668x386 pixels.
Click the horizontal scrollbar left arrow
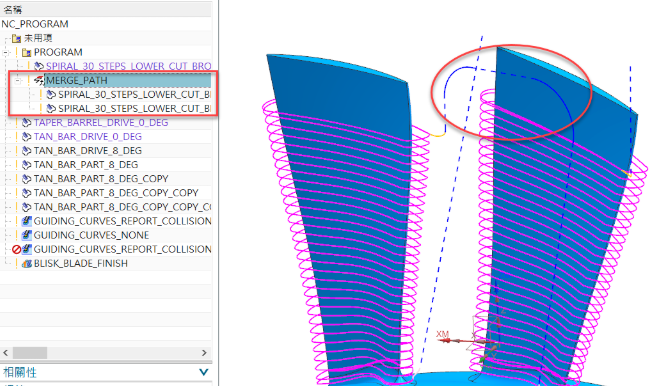click(x=6, y=353)
